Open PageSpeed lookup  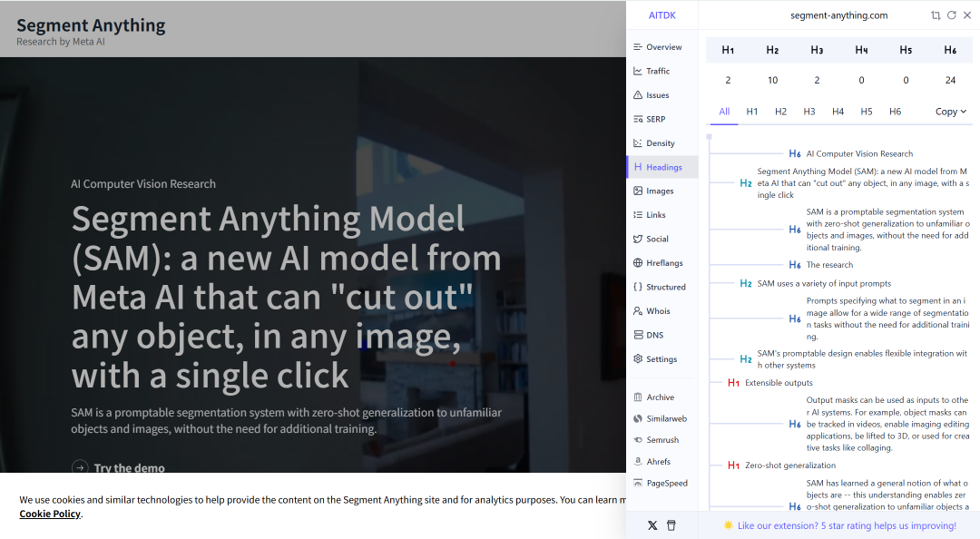(x=661, y=483)
